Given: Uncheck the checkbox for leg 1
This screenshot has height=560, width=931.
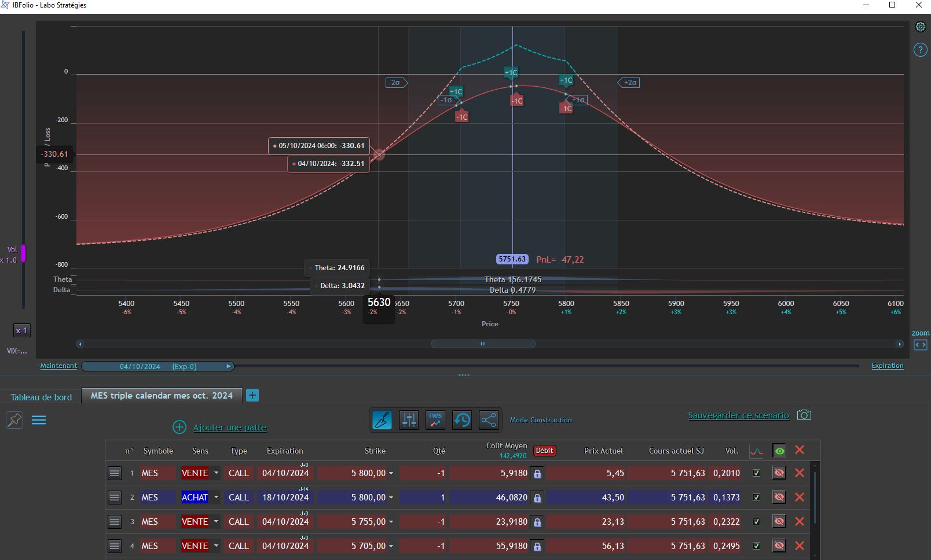Looking at the screenshot, I should [x=756, y=473].
